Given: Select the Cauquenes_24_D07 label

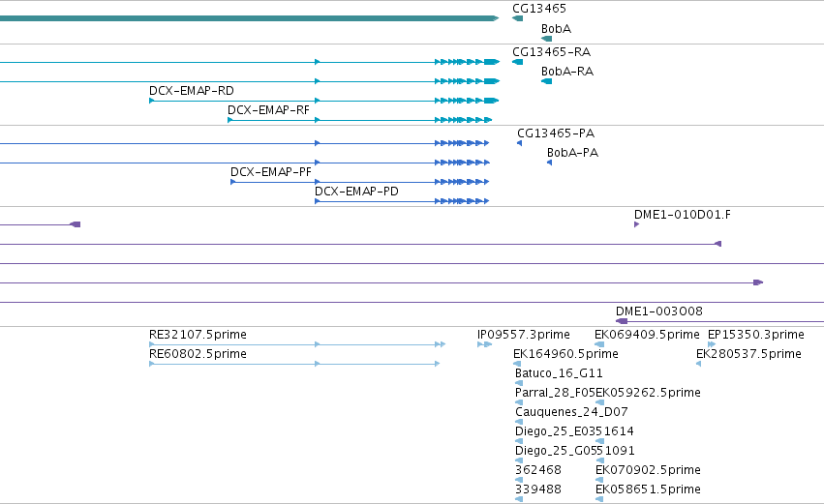Looking at the screenshot, I should 571,412.
